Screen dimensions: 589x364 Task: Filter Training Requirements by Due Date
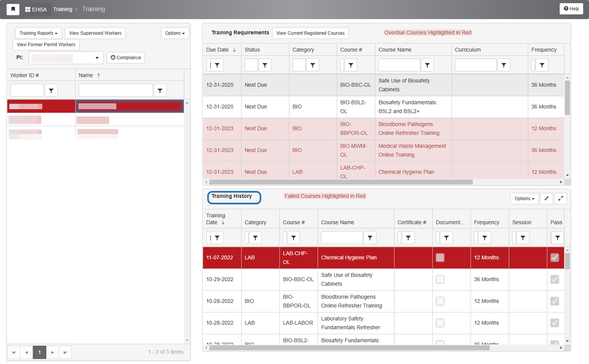point(217,65)
